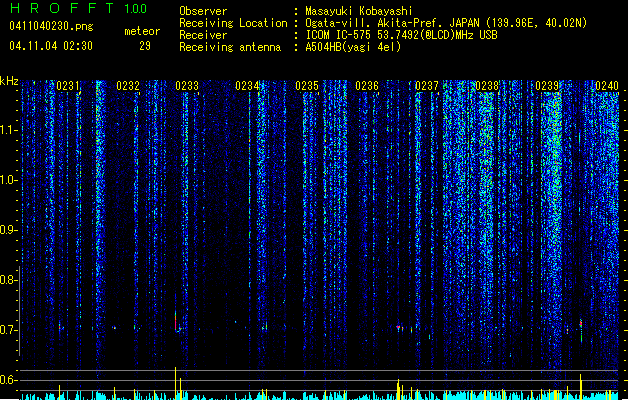Click the meteor count label
Screen dimensions: 629x400
click(x=142, y=31)
